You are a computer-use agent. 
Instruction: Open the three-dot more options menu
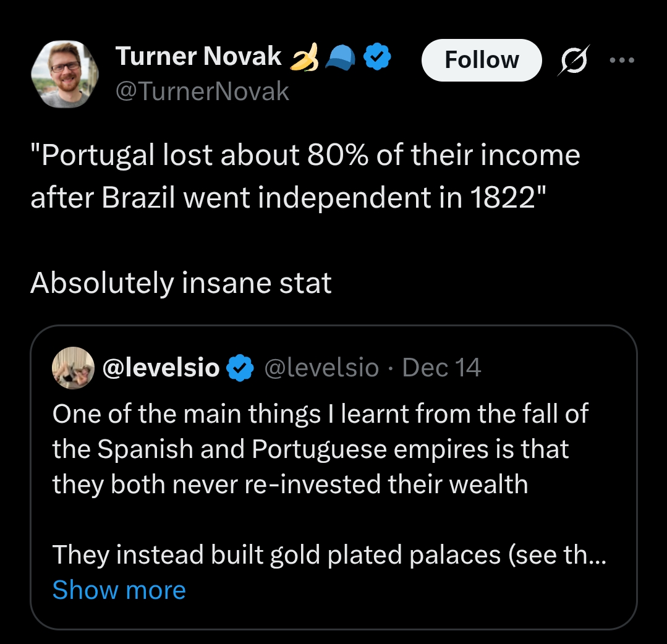pyautogui.click(x=622, y=60)
